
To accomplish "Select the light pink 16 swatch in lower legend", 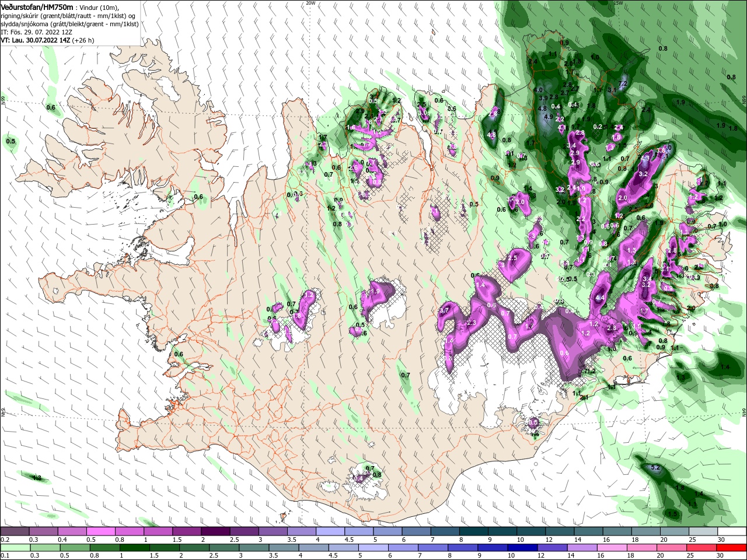I will point(611,548).
